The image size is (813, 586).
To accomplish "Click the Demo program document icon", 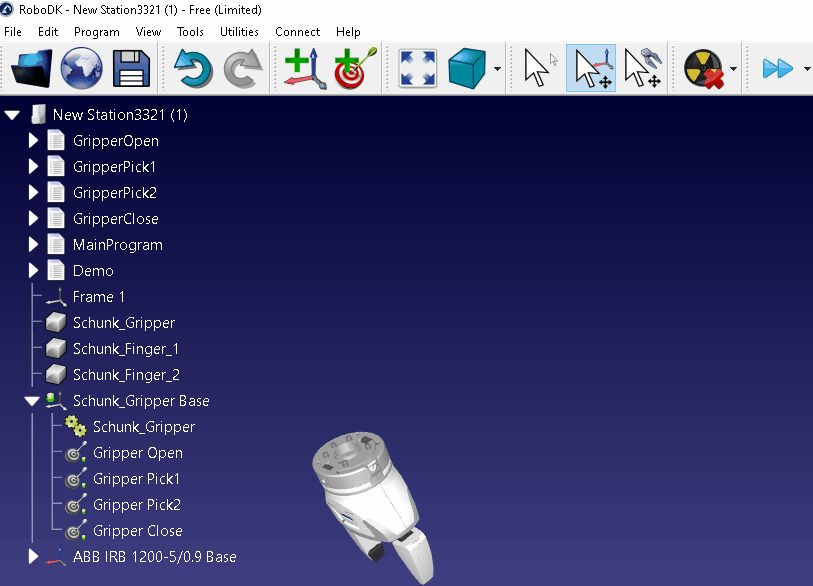I will click(56, 270).
